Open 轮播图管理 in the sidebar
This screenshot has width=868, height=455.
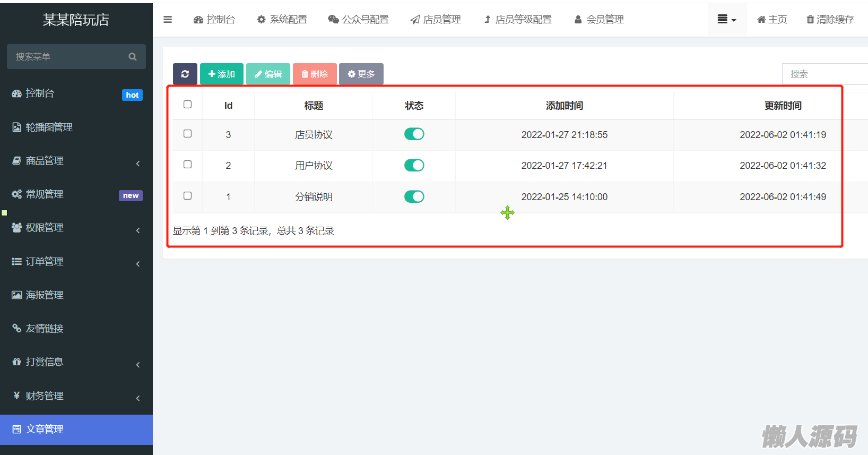(x=49, y=127)
